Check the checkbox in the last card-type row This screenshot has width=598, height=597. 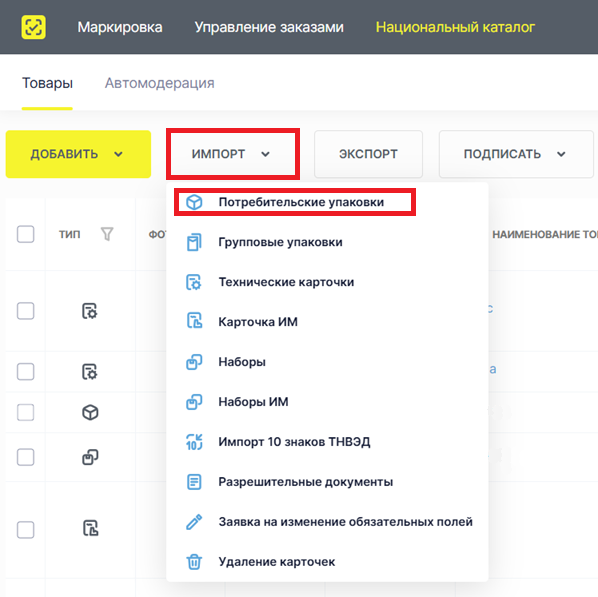click(x=26, y=529)
